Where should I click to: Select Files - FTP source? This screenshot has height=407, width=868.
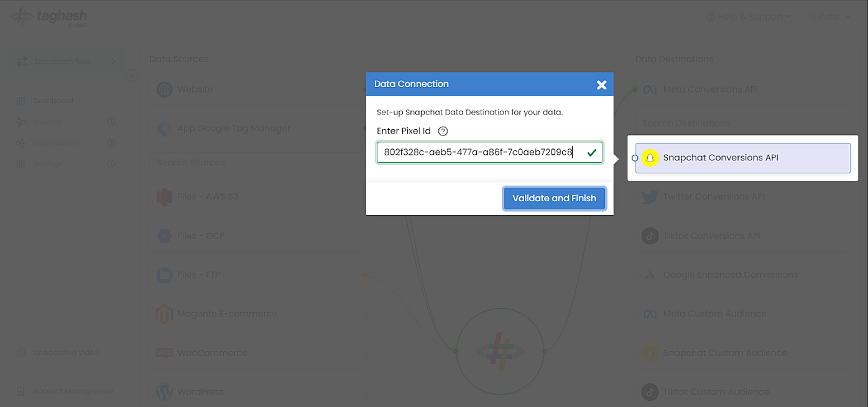coord(257,275)
